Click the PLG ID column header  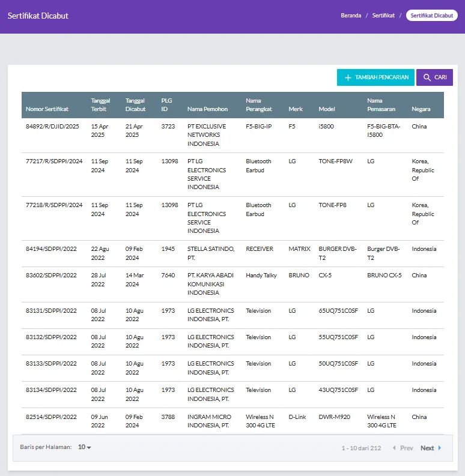click(x=166, y=105)
